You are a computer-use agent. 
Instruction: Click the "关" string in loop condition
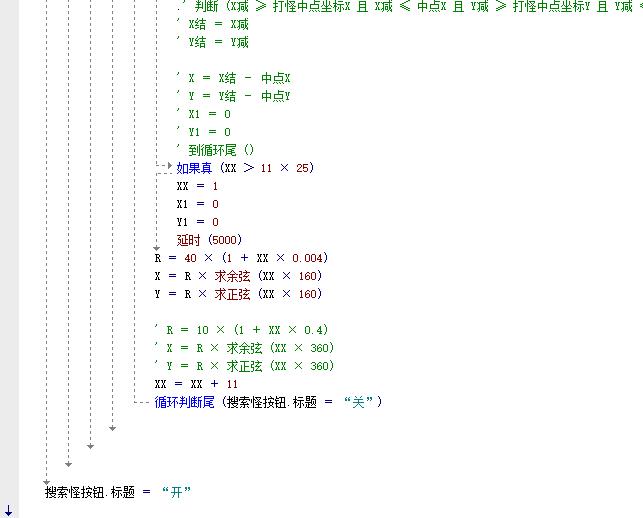point(358,402)
